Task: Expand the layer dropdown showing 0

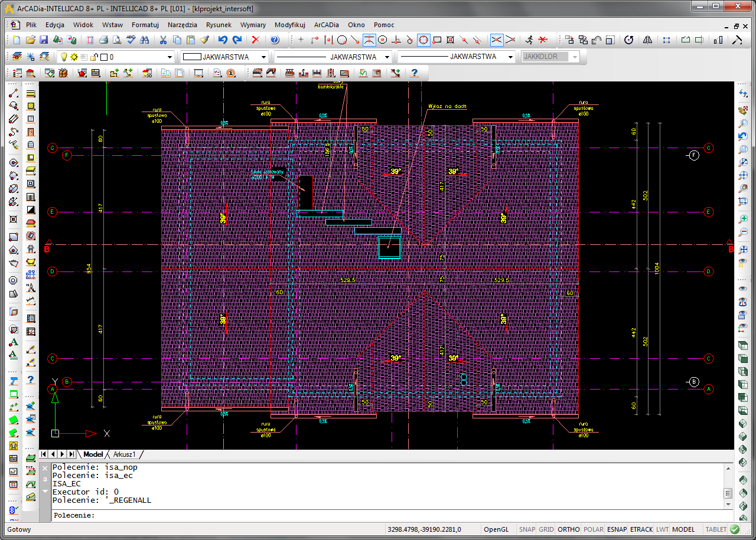Action: pos(136,57)
